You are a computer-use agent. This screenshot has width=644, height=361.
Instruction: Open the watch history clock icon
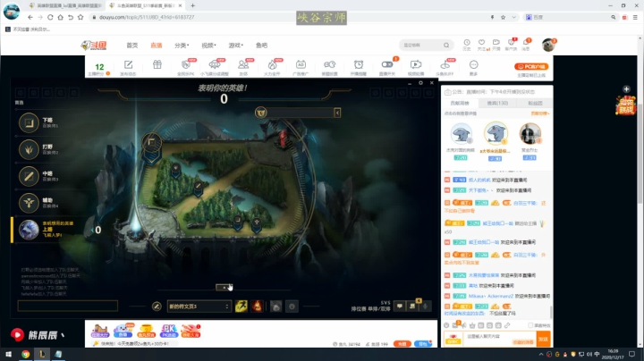(467, 43)
